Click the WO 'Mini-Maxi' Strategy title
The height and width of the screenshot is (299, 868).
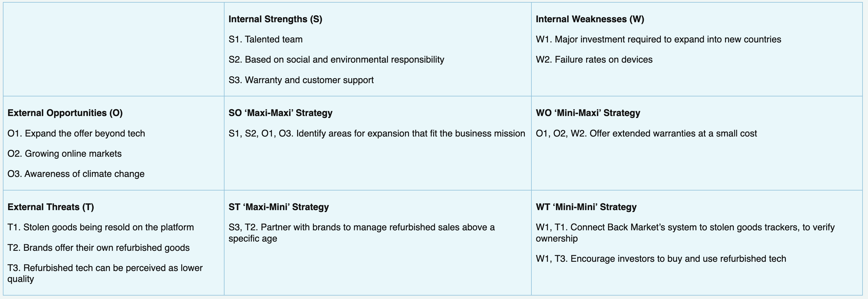tap(588, 113)
